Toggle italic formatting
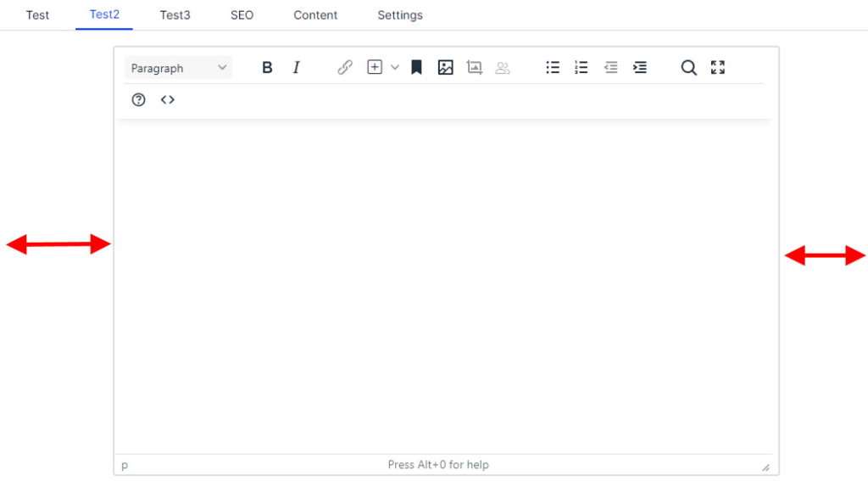Image resolution: width=868 pixels, height=481 pixels. tap(296, 68)
